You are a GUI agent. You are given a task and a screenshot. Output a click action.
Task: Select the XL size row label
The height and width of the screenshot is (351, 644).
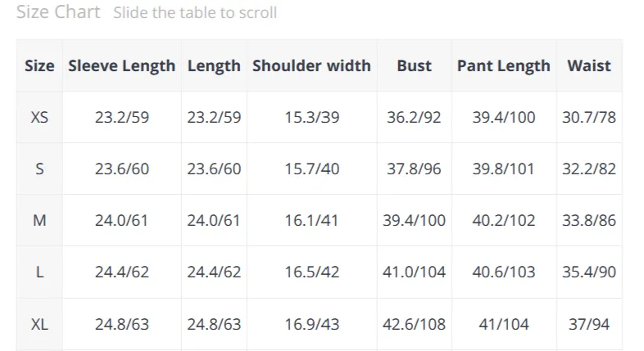click(x=39, y=324)
